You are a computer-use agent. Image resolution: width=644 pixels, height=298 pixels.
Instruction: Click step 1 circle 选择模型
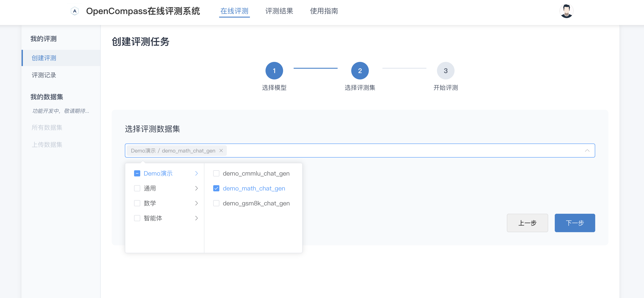[x=274, y=71]
